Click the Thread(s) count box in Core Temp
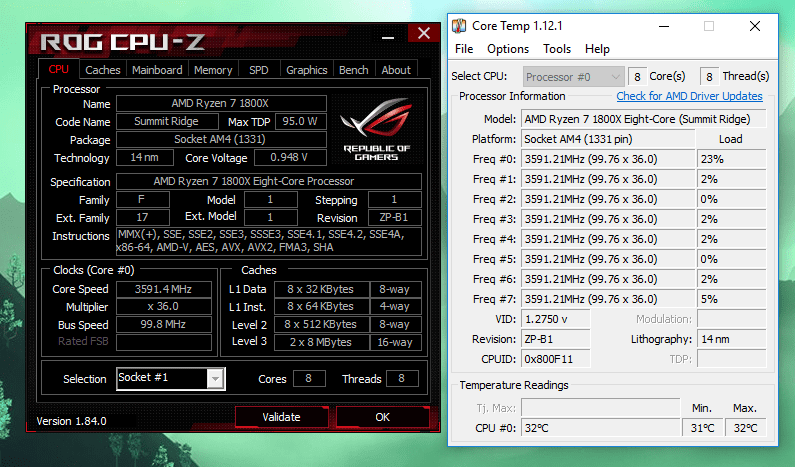Screen dimensions: 795x467 click(x=709, y=77)
